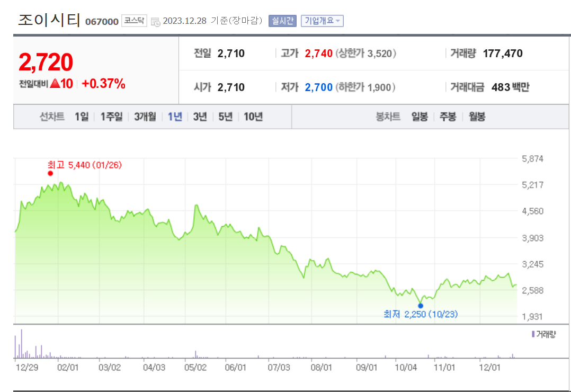Click the 거래량 value 177,470
The width and height of the screenshot is (571, 392).
[x=503, y=54]
